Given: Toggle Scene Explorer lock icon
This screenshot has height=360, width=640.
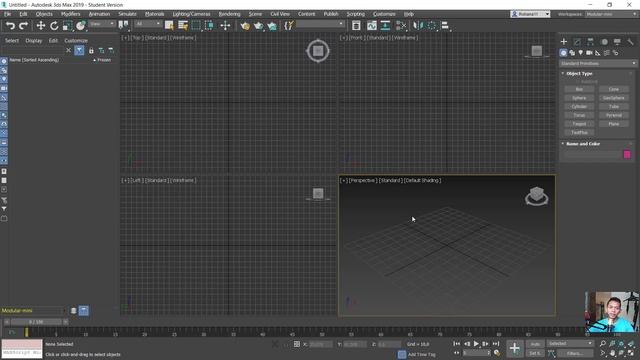Looking at the screenshot, I should 91,51.
